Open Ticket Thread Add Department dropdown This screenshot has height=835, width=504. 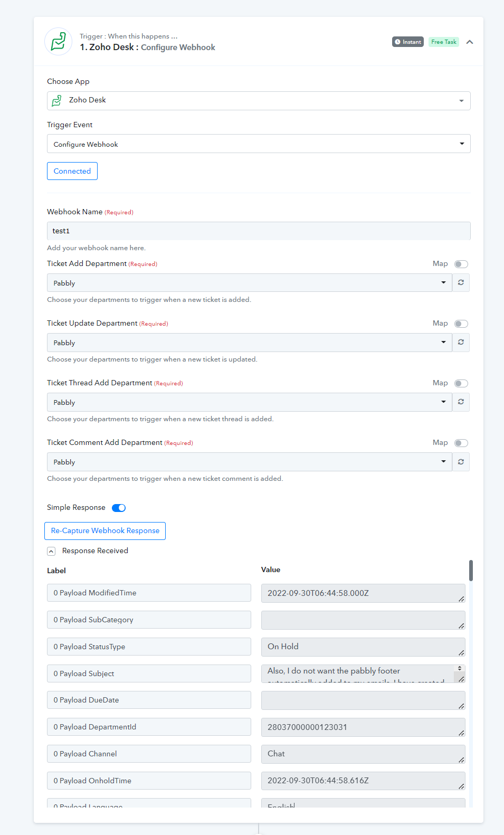[x=250, y=402]
